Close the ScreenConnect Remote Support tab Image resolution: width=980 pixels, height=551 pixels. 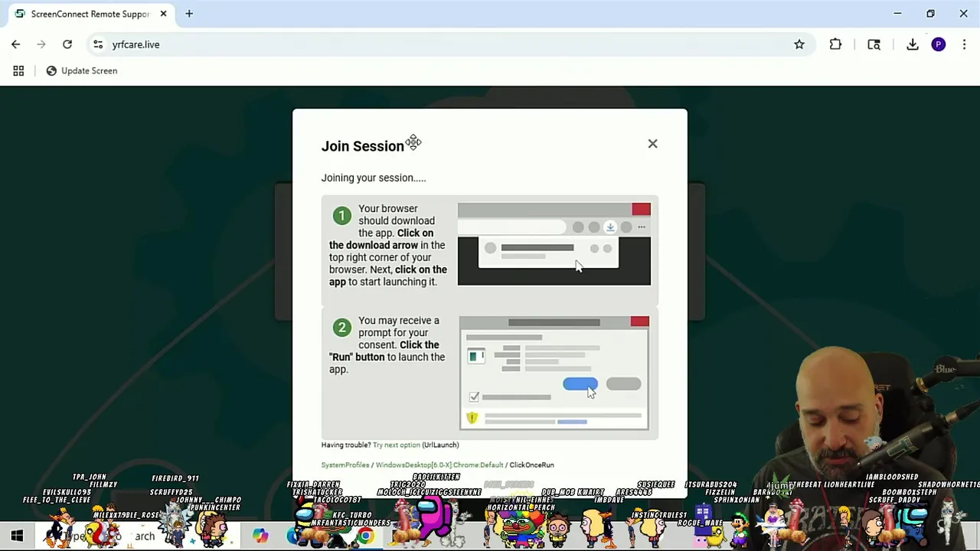pos(163,14)
